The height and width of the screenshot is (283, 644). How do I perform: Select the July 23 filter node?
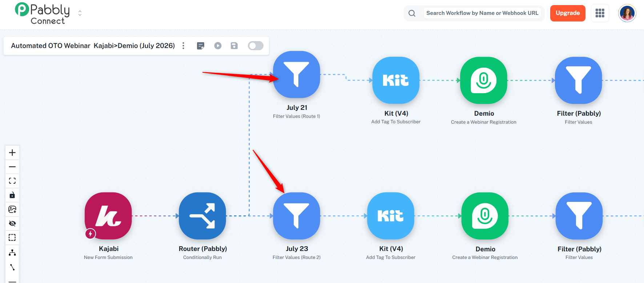[297, 216]
